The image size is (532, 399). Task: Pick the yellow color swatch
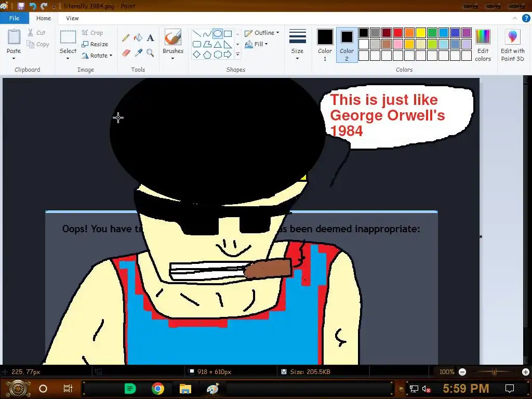pos(421,33)
